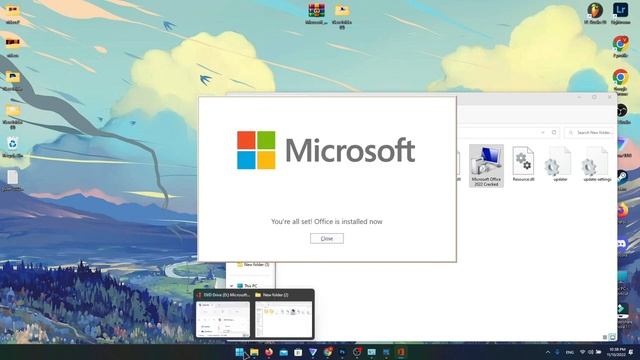Open the notification center icon
This screenshot has width=640, height=360.
click(x=631, y=352)
